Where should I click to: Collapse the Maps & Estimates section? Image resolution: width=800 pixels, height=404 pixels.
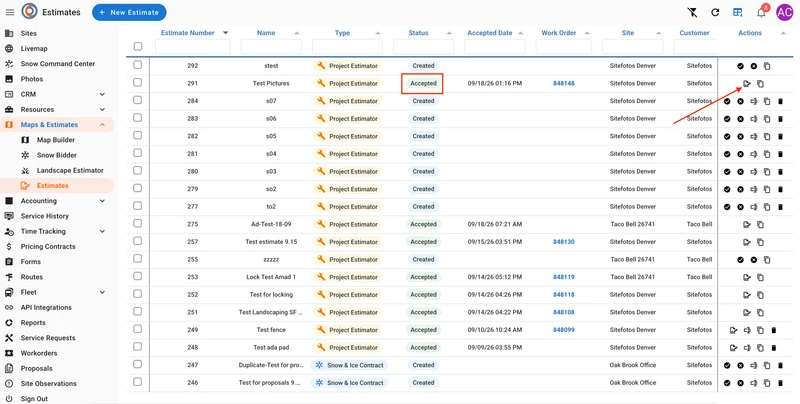pos(102,125)
